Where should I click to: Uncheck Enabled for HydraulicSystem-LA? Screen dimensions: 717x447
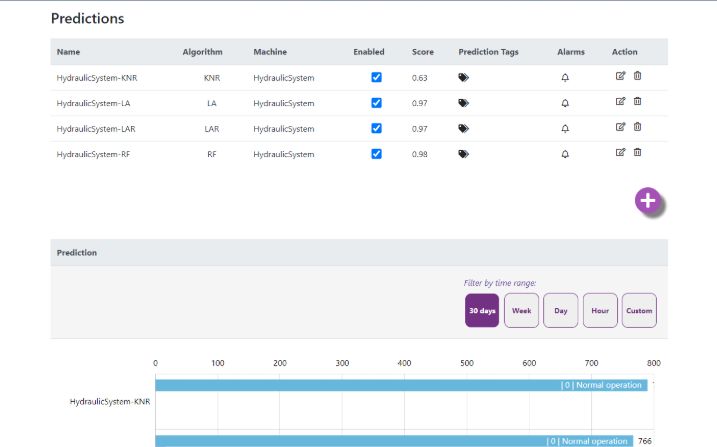[376, 102]
